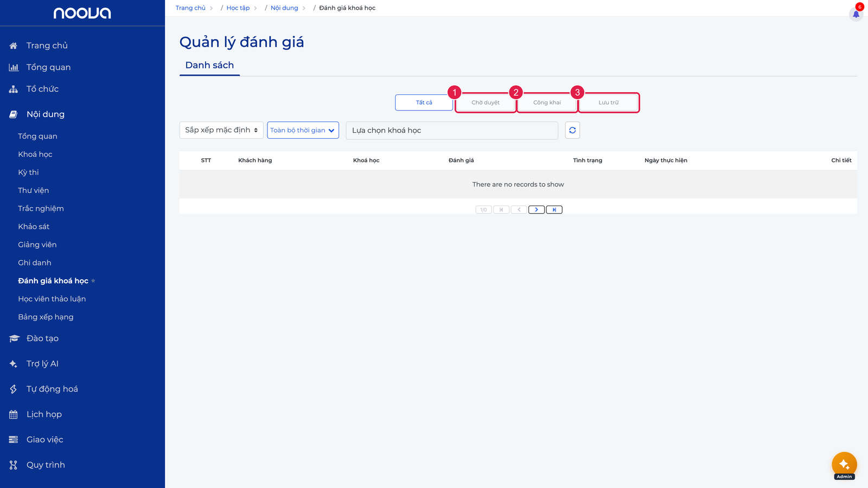Collapse the Nội dung sidebar section
Viewport: 868px width, 488px height.
pyautogui.click(x=46, y=114)
